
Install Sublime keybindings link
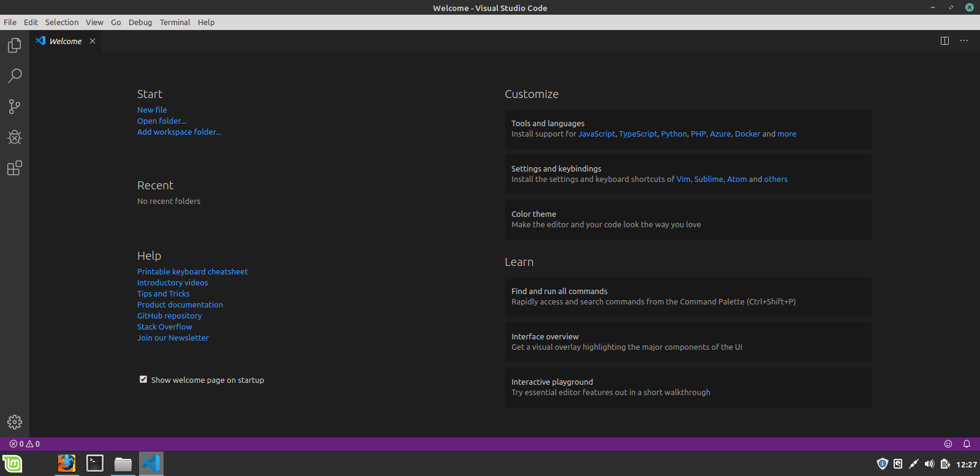pos(709,179)
